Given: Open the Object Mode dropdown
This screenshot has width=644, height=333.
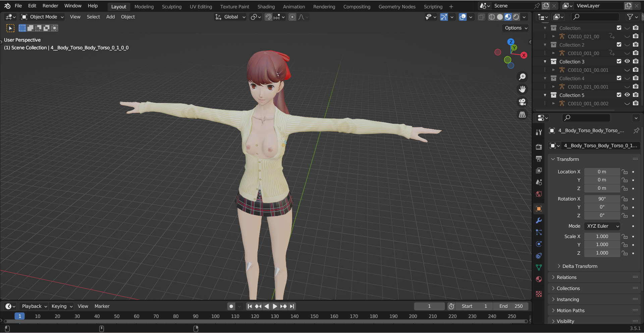Looking at the screenshot, I should coord(42,17).
